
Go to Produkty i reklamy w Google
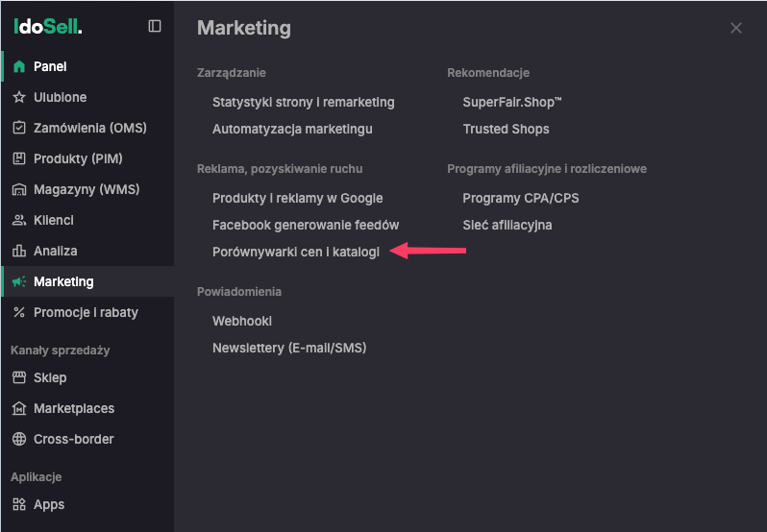point(297,199)
